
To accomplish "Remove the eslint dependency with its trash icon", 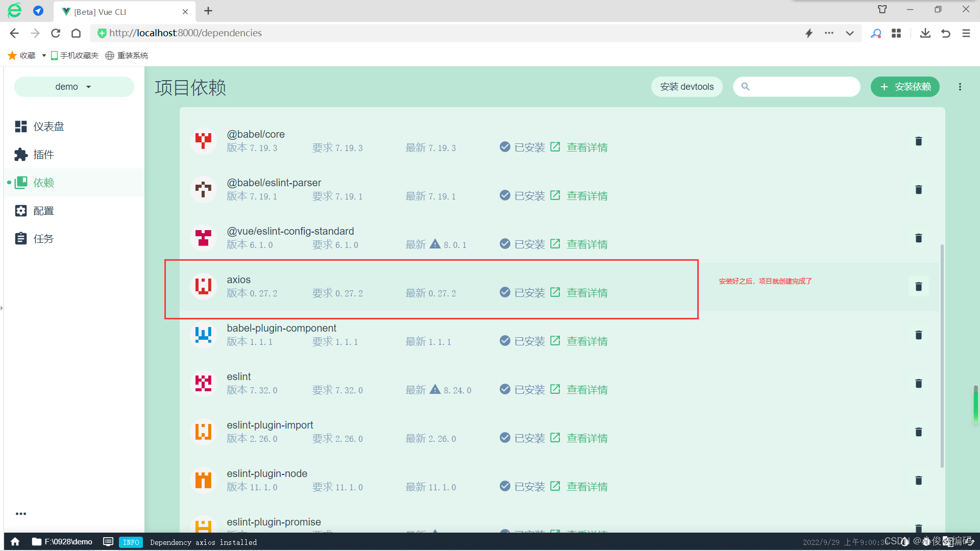I will tap(918, 384).
